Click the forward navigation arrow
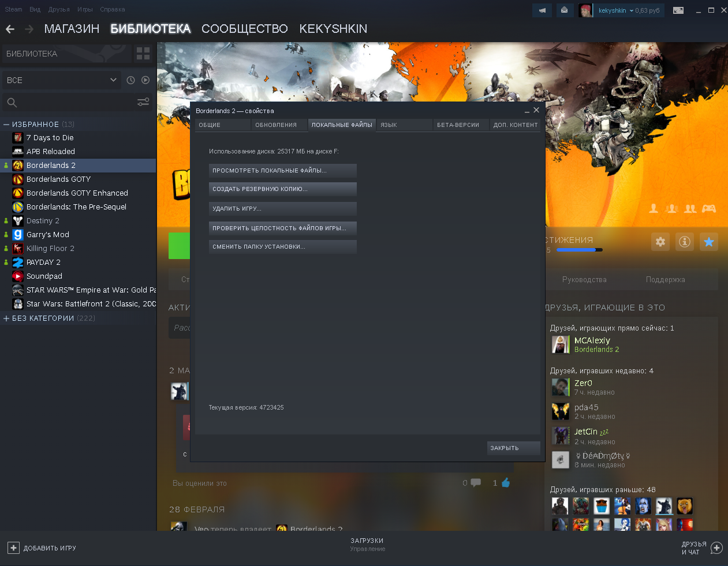Screen dimensions: 728x566 (x=29, y=29)
